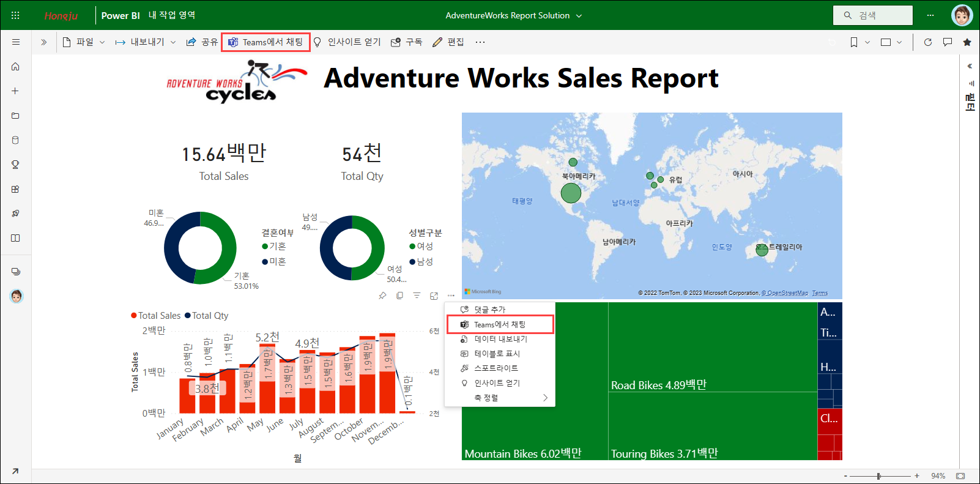Viewport: 980px width, 484px height.
Task: Expand the bookmark dropdown chevron
Action: click(867, 42)
